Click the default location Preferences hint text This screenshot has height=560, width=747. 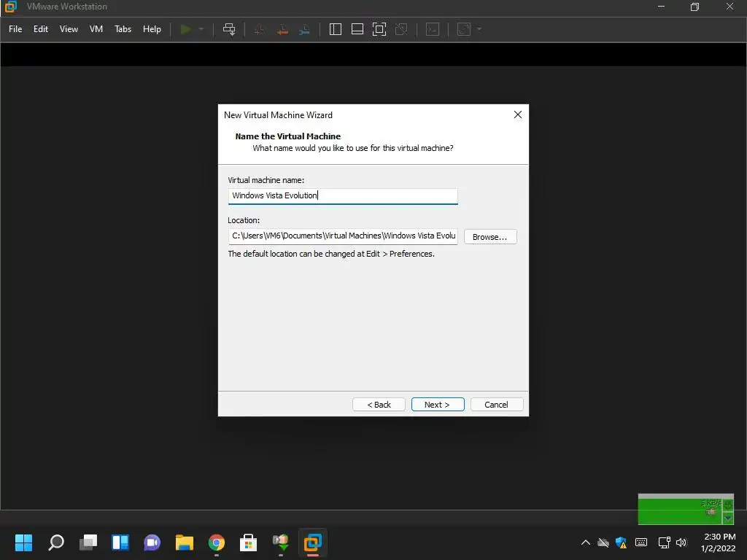coord(331,254)
